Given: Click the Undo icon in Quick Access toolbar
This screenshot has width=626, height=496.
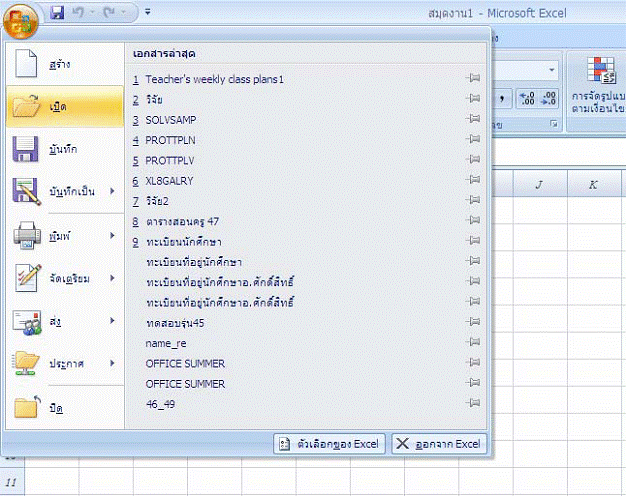Looking at the screenshot, I should point(78,12).
